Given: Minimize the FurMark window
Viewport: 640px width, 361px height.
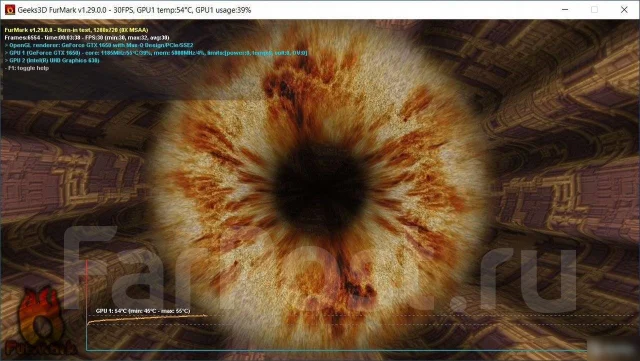Looking at the screenshot, I should point(565,10).
